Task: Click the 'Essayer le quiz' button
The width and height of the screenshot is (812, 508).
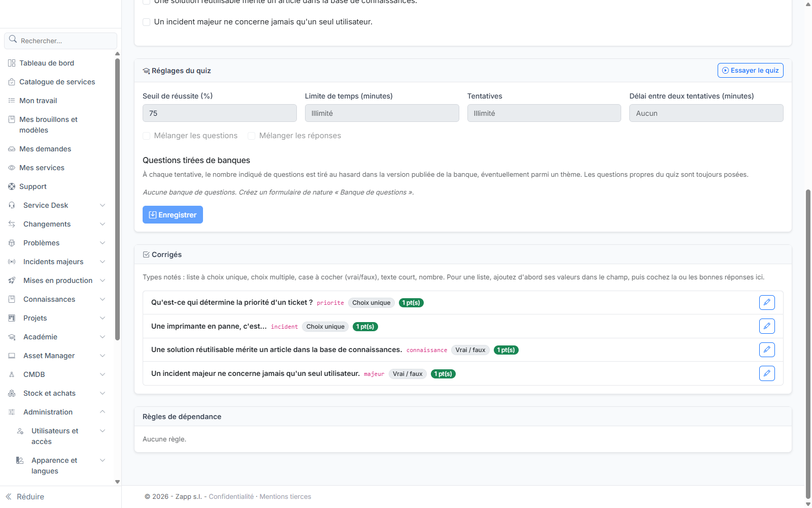Action: 750,70
